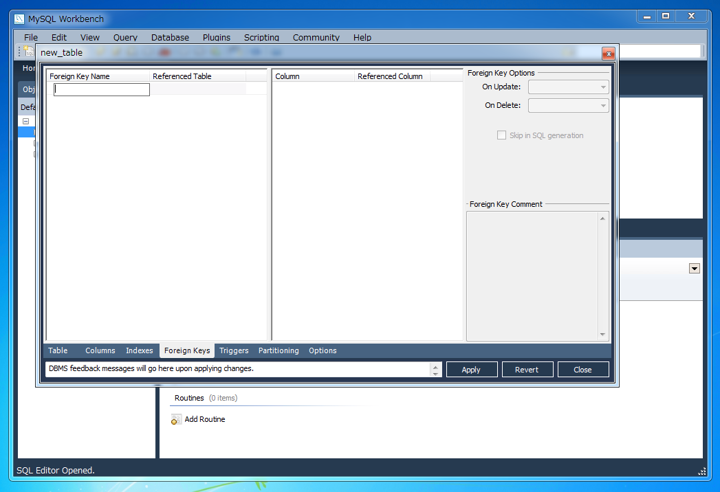The width and height of the screenshot is (720, 492).
Task: Open the Community menu
Action: pyautogui.click(x=316, y=38)
